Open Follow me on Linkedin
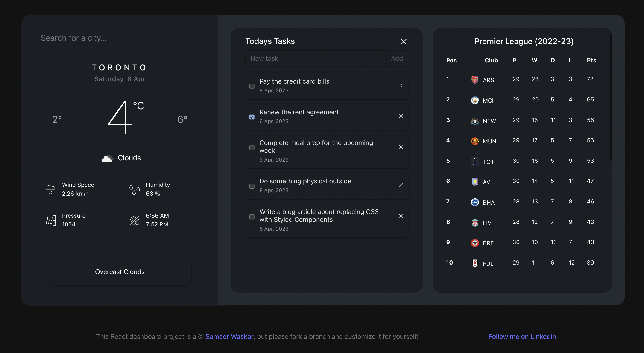 click(x=522, y=336)
